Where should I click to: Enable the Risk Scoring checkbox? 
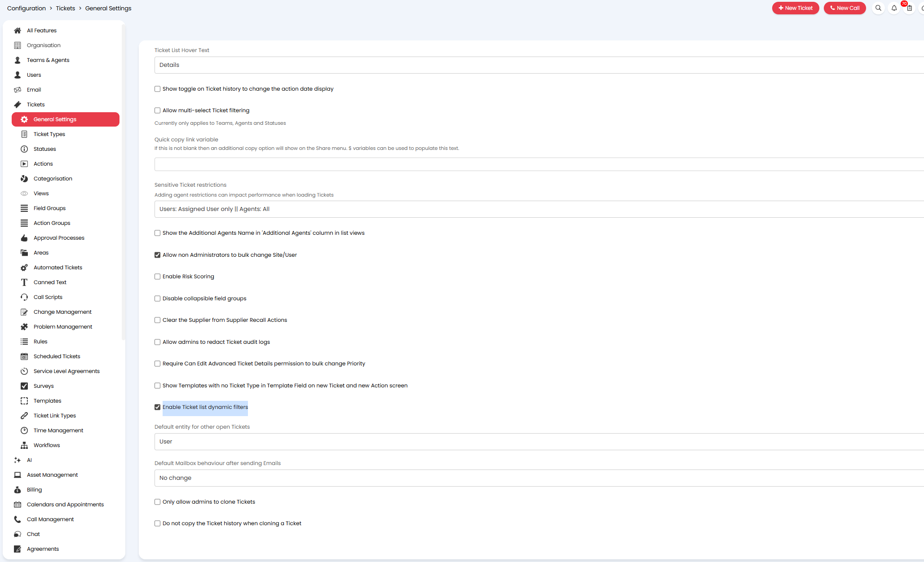pyautogui.click(x=158, y=277)
